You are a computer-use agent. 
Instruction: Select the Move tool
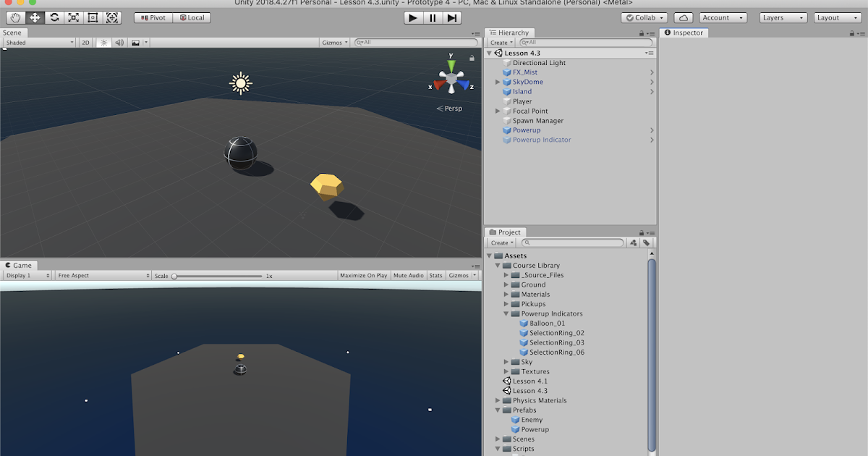coord(34,17)
